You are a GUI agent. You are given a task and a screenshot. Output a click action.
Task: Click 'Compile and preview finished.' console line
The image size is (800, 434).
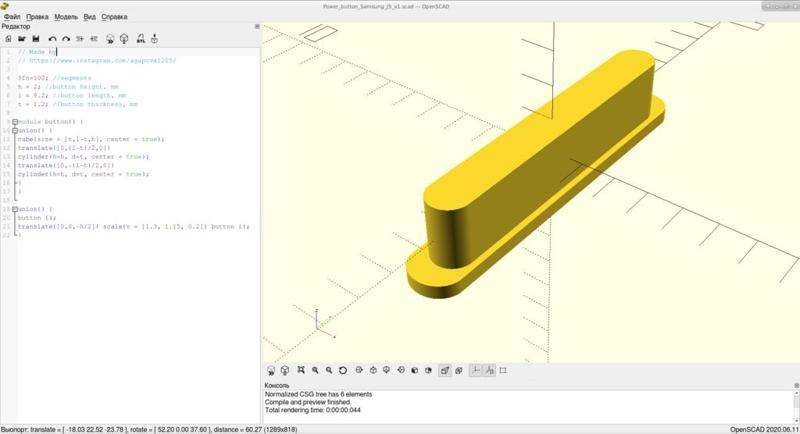coord(308,402)
